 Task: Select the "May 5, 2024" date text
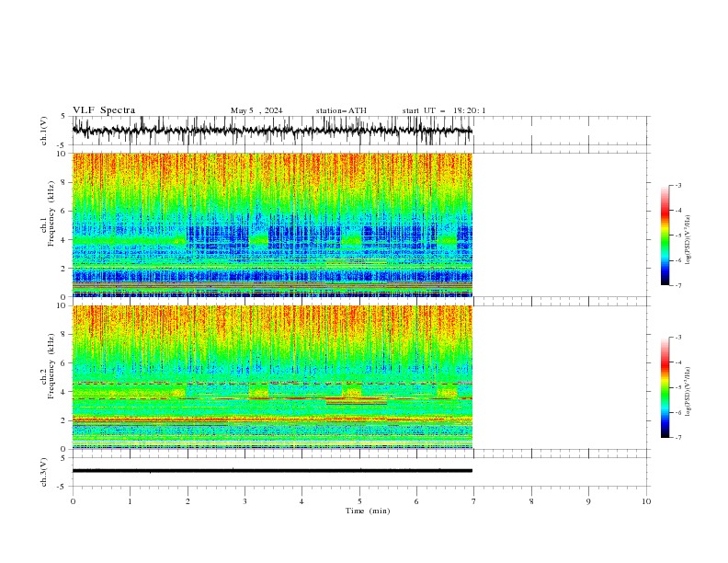256,110
